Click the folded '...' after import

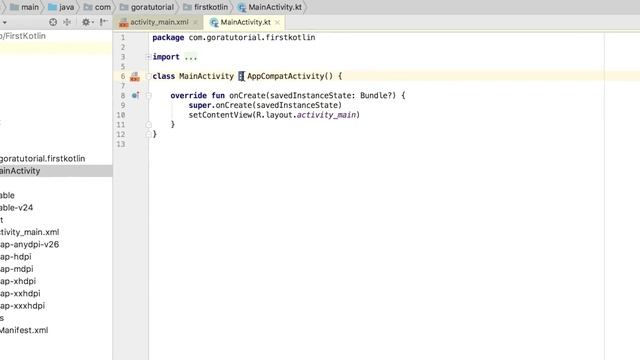coord(191,57)
